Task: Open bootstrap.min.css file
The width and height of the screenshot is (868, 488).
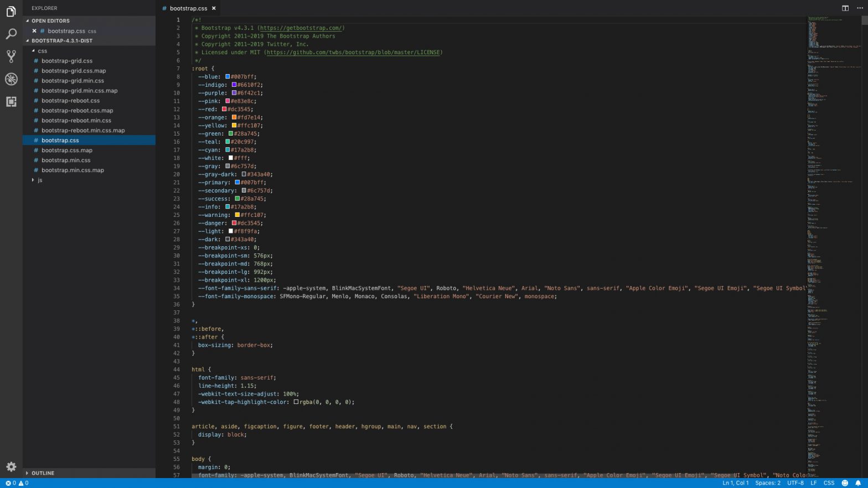Action: coord(89,160)
